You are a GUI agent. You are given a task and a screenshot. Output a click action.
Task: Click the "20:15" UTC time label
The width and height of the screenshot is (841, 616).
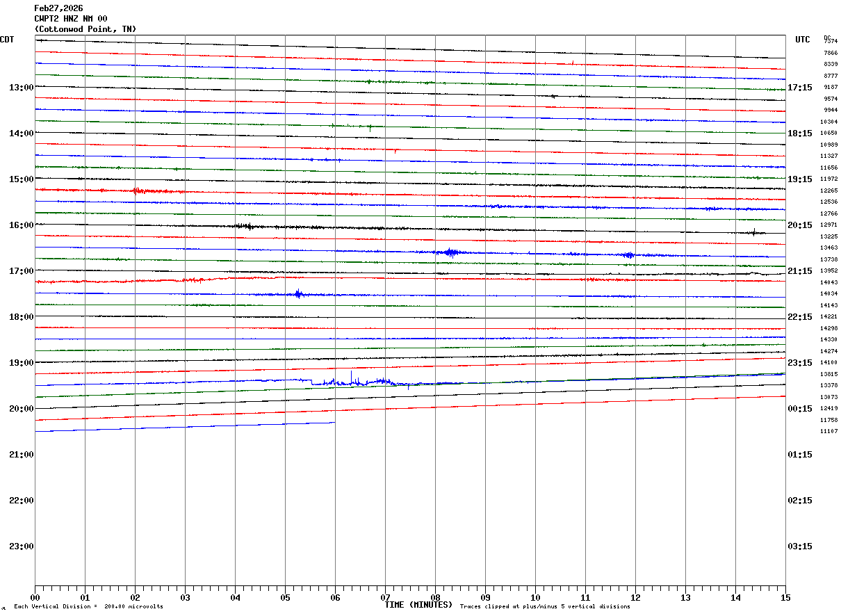(x=800, y=225)
